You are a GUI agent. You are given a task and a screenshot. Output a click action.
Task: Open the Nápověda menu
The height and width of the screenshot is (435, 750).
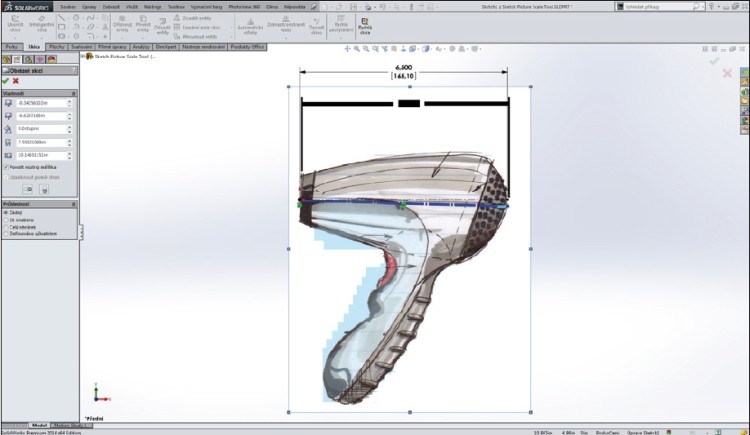[294, 6]
